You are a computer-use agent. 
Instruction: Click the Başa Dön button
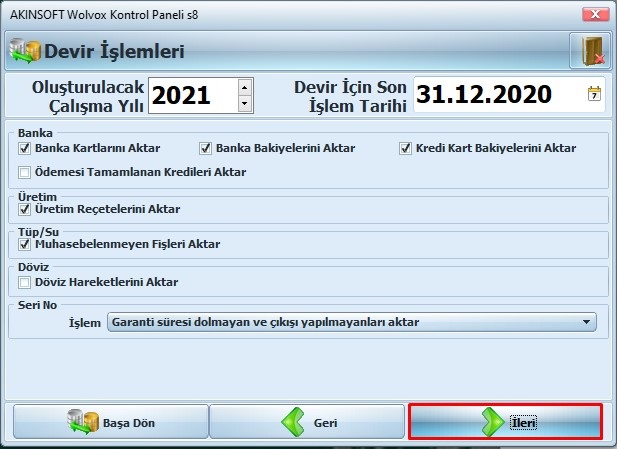(x=111, y=422)
